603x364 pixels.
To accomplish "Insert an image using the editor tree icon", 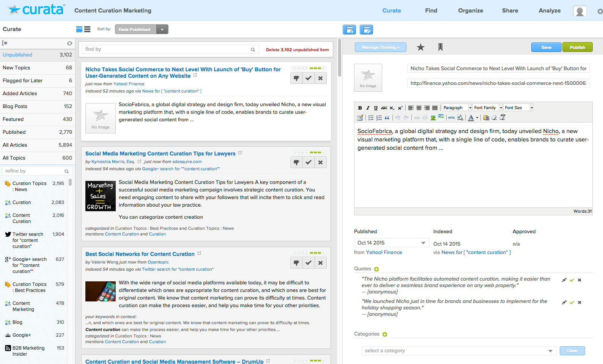I will pos(433,118).
